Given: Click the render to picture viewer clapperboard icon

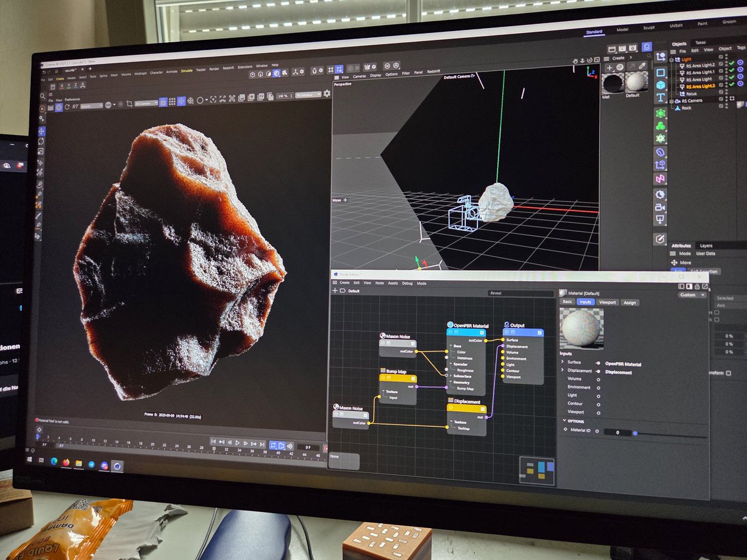Looking at the screenshot, I should [622, 49].
